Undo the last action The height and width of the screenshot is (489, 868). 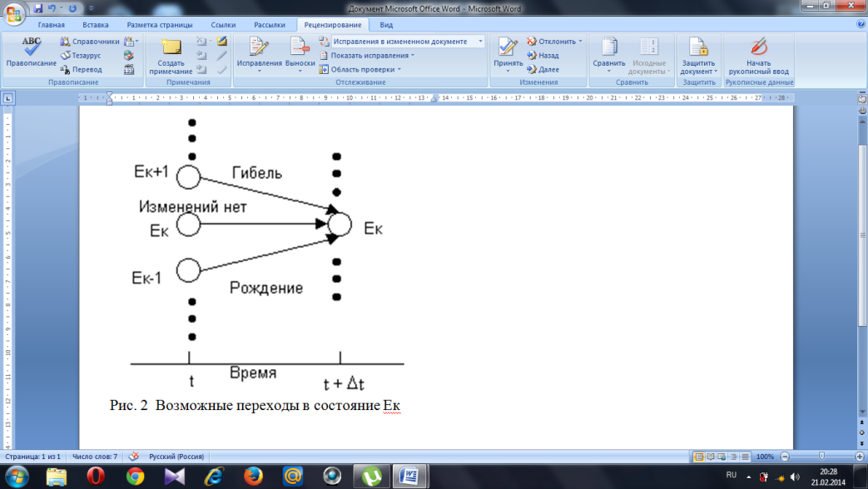tap(52, 8)
